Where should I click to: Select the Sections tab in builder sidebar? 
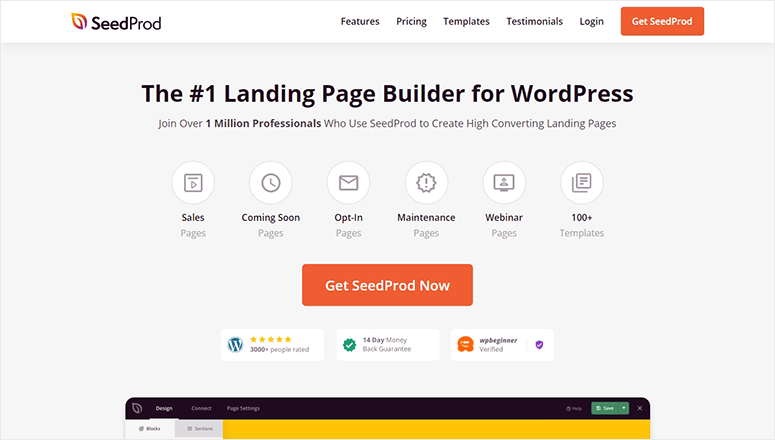200,429
